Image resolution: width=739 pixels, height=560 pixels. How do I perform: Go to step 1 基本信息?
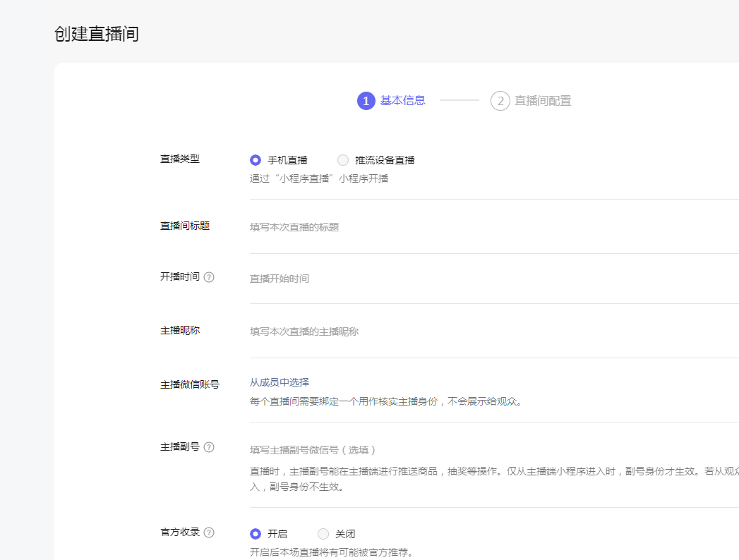coord(391,101)
